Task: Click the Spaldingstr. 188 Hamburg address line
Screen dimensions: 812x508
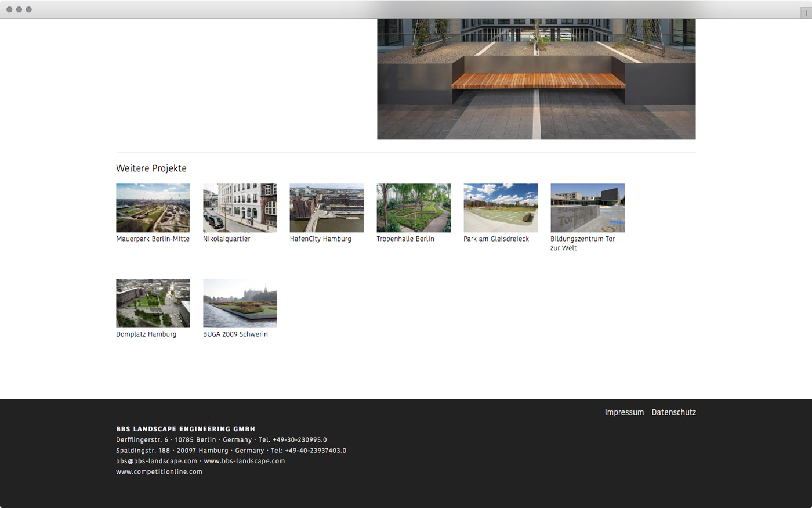Action: (x=231, y=451)
